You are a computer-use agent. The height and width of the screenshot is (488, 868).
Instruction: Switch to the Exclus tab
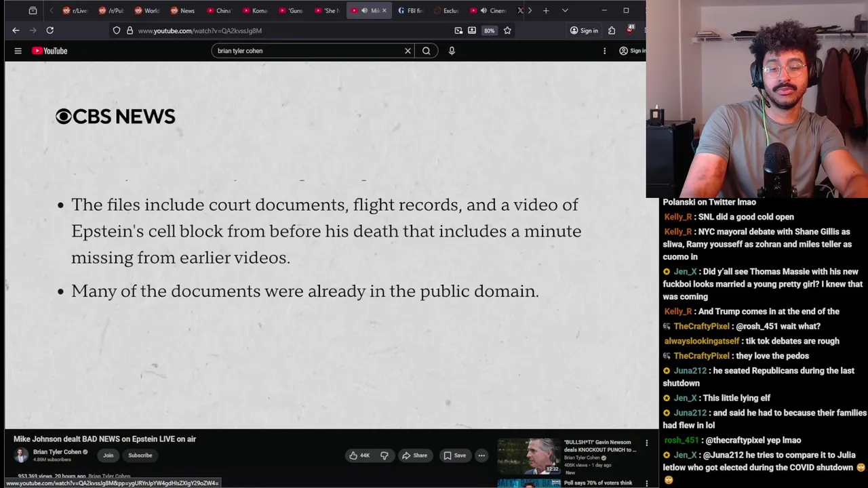446,11
